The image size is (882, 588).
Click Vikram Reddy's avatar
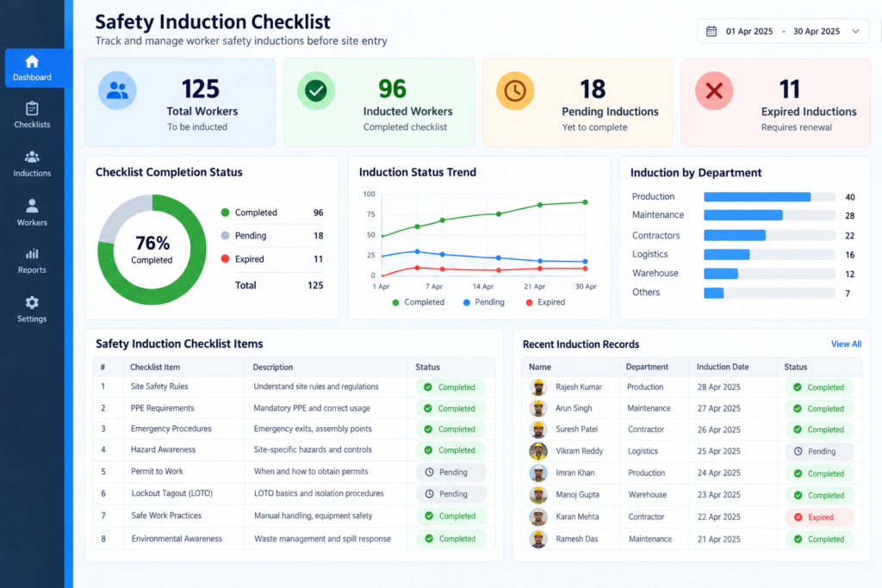point(538,451)
